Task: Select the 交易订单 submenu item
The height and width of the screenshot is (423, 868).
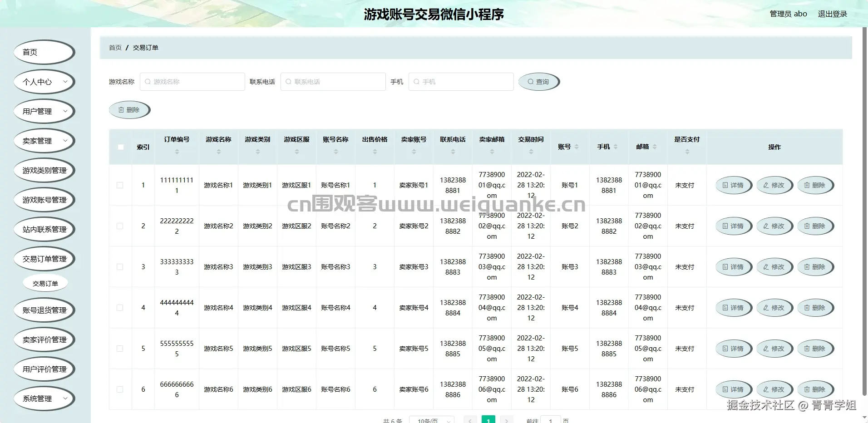Action: click(x=45, y=284)
